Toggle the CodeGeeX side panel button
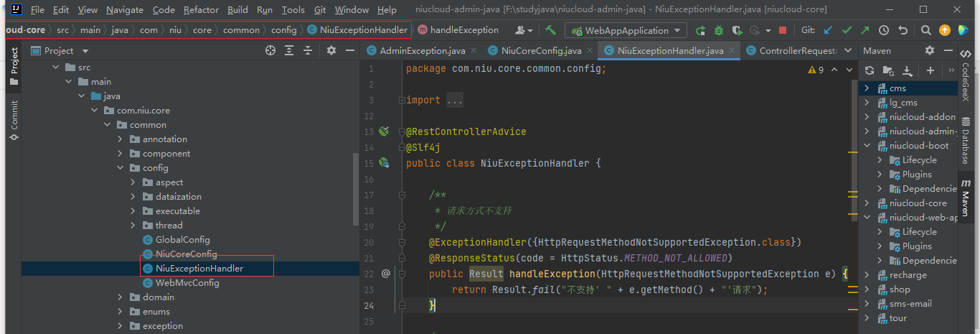The height and width of the screenshot is (334, 980). pyautogui.click(x=966, y=82)
